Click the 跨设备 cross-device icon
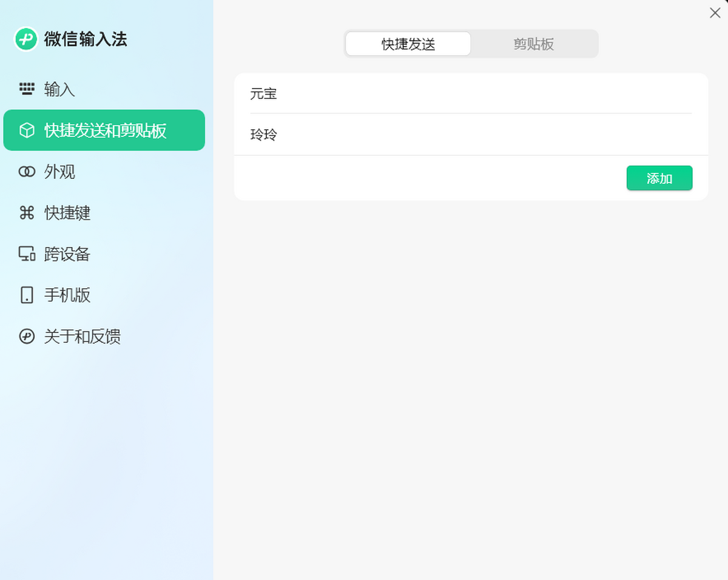This screenshot has width=728, height=580. [x=27, y=254]
